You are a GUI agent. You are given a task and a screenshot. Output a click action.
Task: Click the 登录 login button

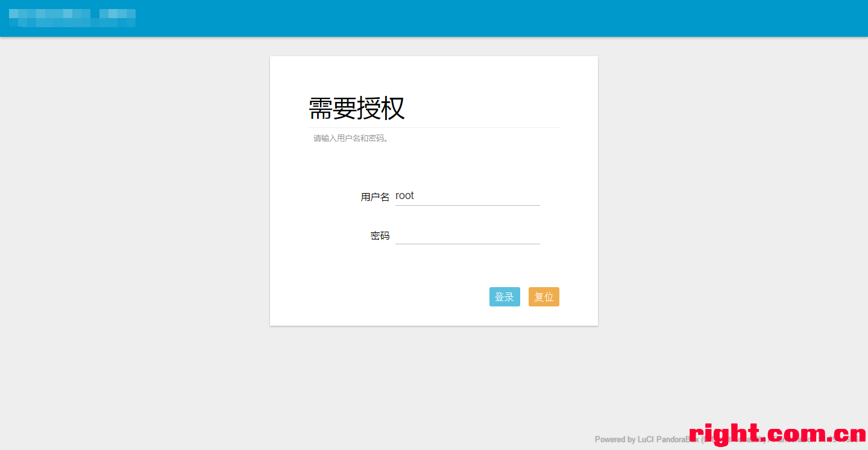click(x=505, y=297)
